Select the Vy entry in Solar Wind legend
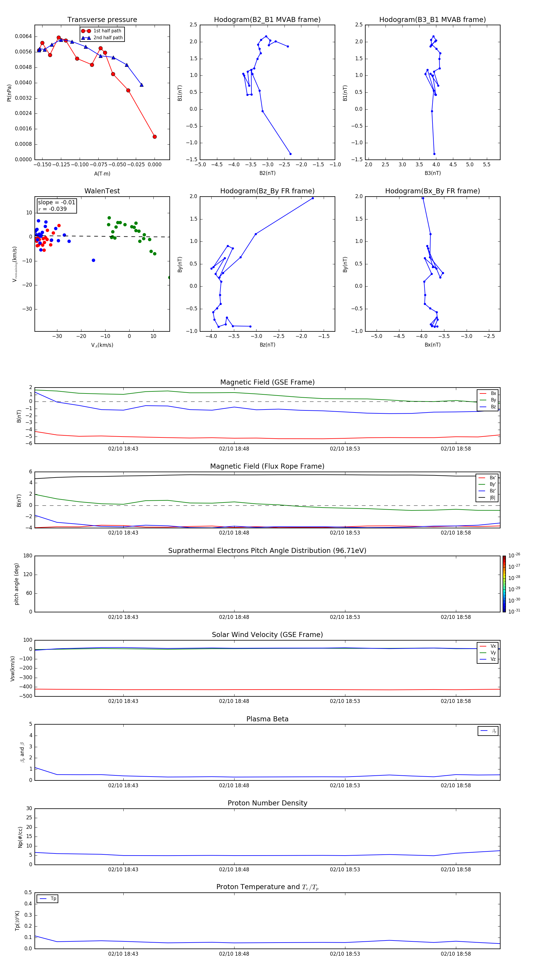 tap(488, 652)
